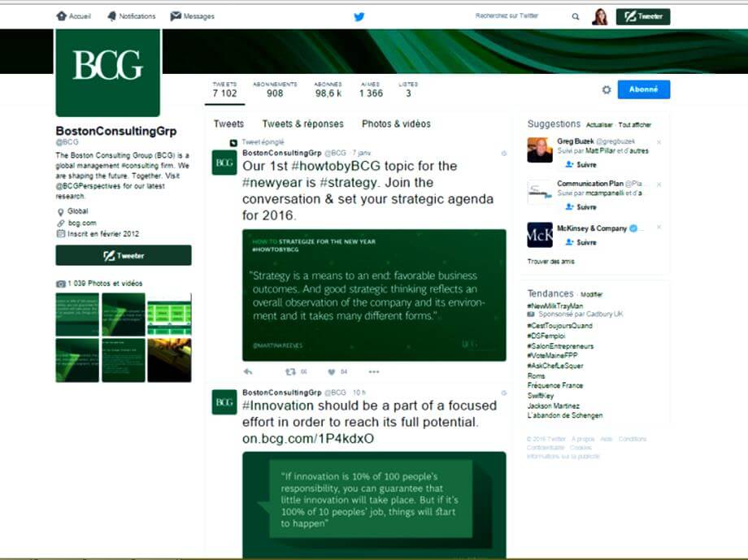Open #NewMilkTrayMan trend
This screenshot has height=560, width=748.
pos(554,306)
